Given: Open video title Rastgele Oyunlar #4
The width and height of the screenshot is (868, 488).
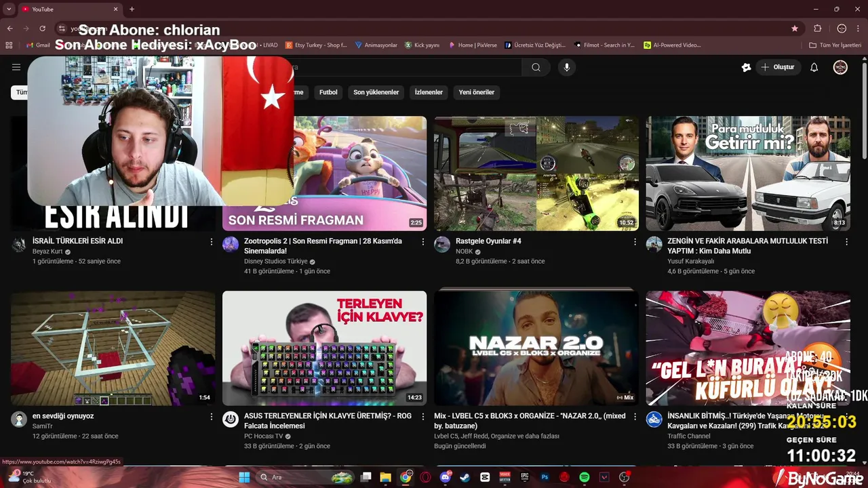Looking at the screenshot, I should click(x=488, y=241).
